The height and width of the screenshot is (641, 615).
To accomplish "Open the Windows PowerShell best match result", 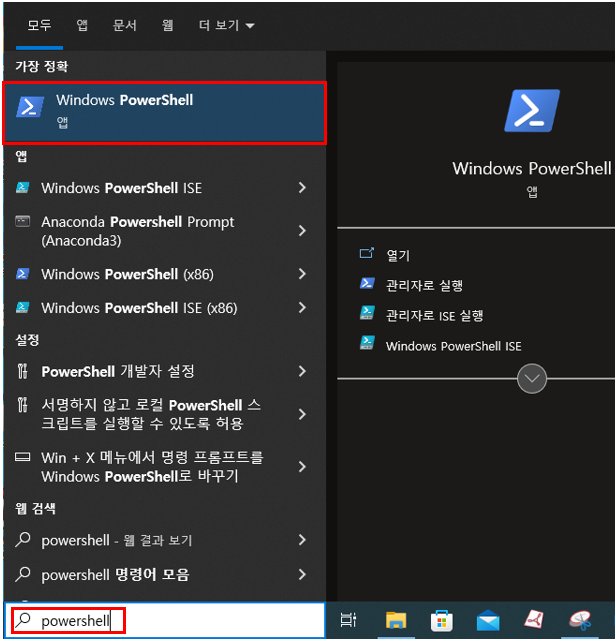I will point(164,113).
